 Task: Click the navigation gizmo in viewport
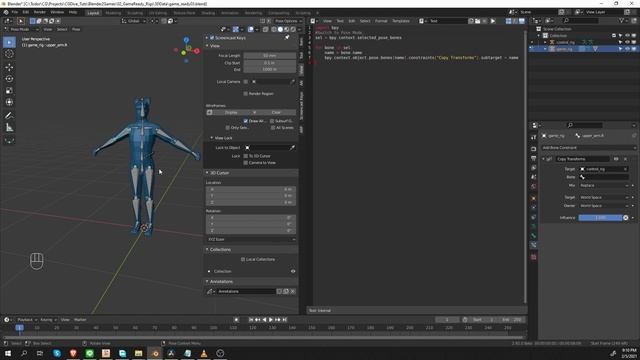186,51
